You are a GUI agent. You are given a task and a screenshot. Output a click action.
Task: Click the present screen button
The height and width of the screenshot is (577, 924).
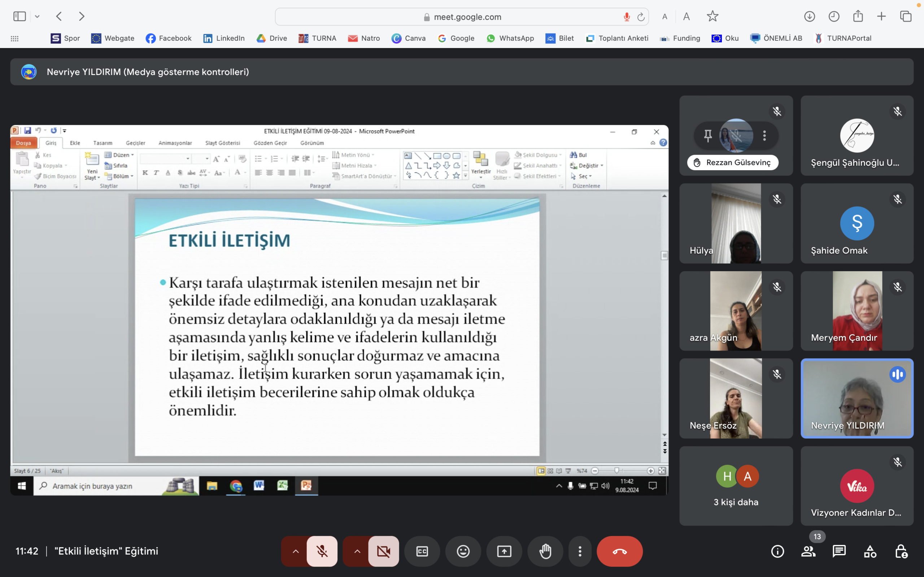pos(504,551)
